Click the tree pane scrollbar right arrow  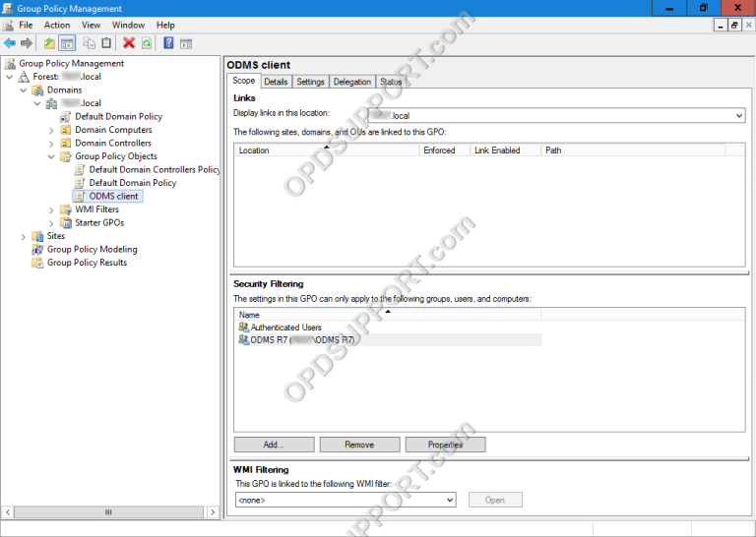(213, 512)
